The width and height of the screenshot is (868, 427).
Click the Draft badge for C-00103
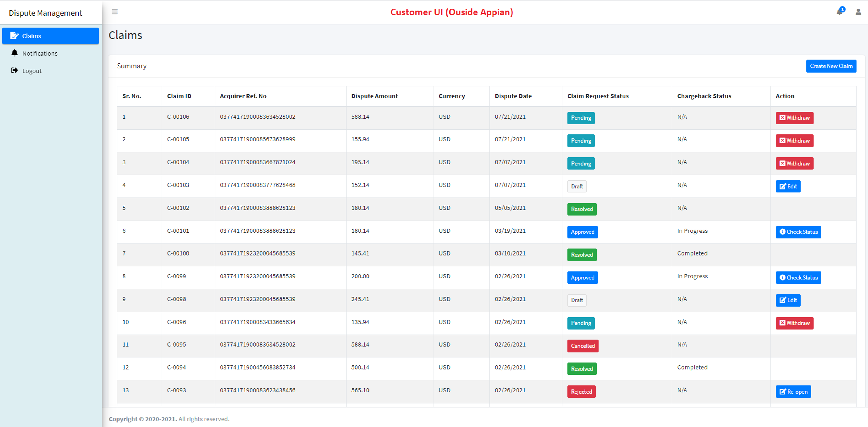577,186
